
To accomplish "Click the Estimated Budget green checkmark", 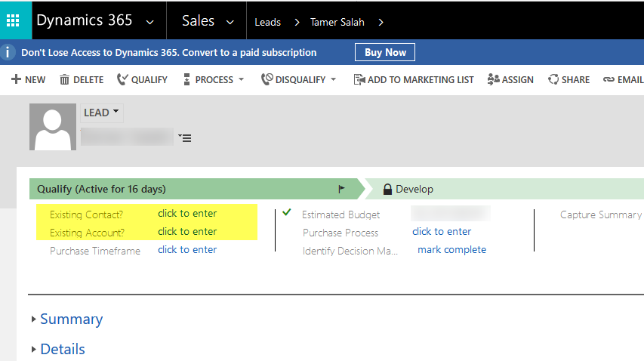I will pyautogui.click(x=287, y=212).
